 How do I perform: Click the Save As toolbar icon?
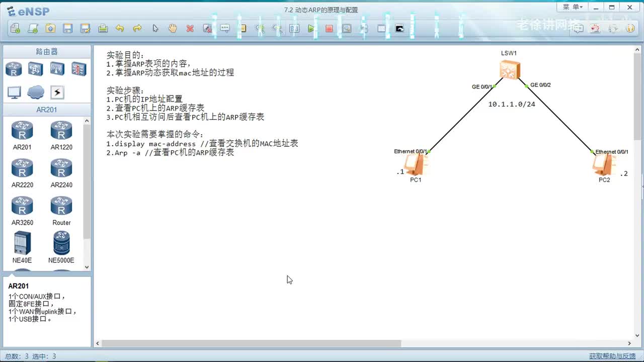86,29
